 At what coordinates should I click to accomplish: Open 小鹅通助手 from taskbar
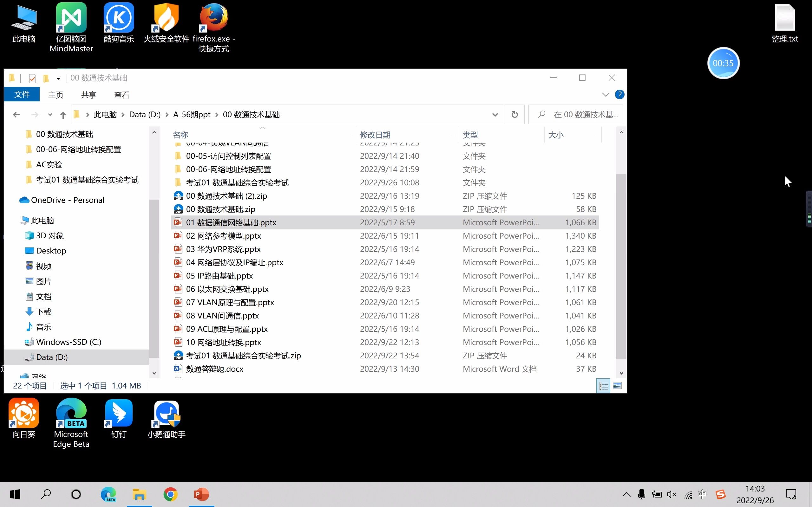tap(167, 420)
